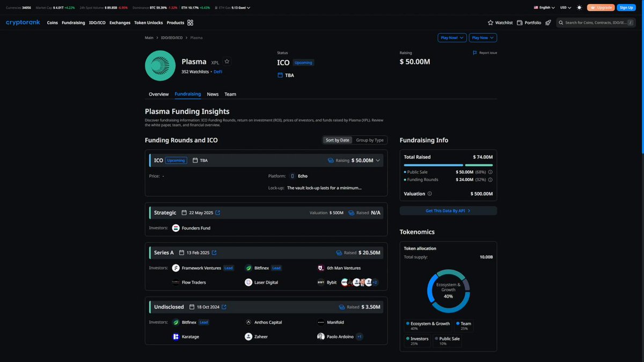Add Plasma to watchlist with star
The image size is (644, 362).
point(227,62)
